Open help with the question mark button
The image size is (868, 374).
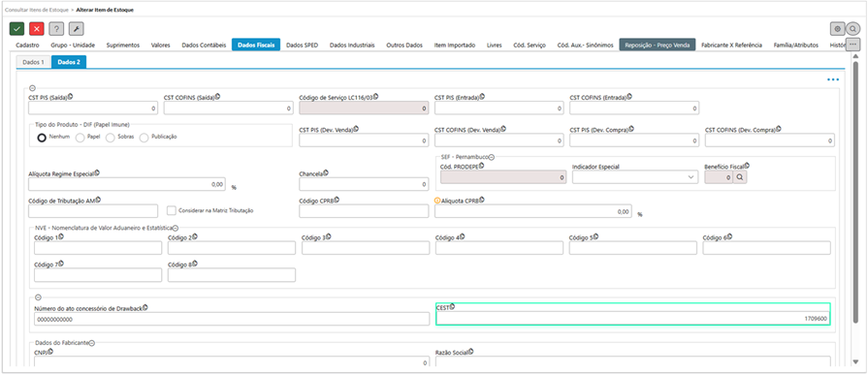[56, 29]
